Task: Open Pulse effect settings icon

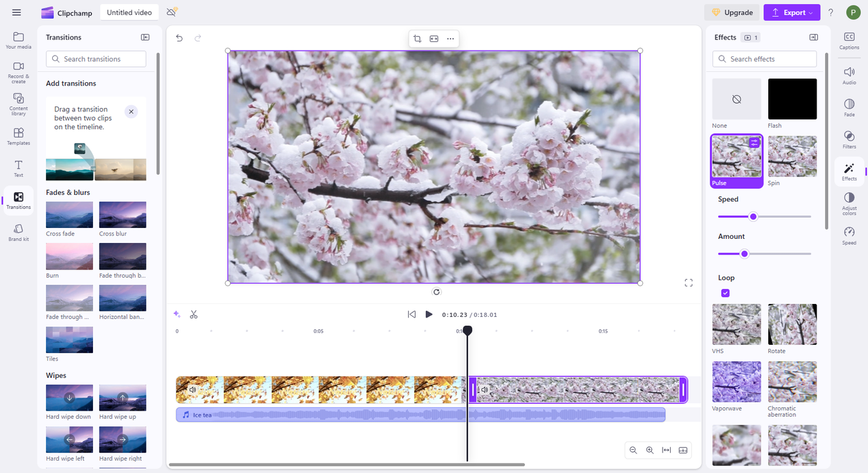Action: tap(754, 143)
